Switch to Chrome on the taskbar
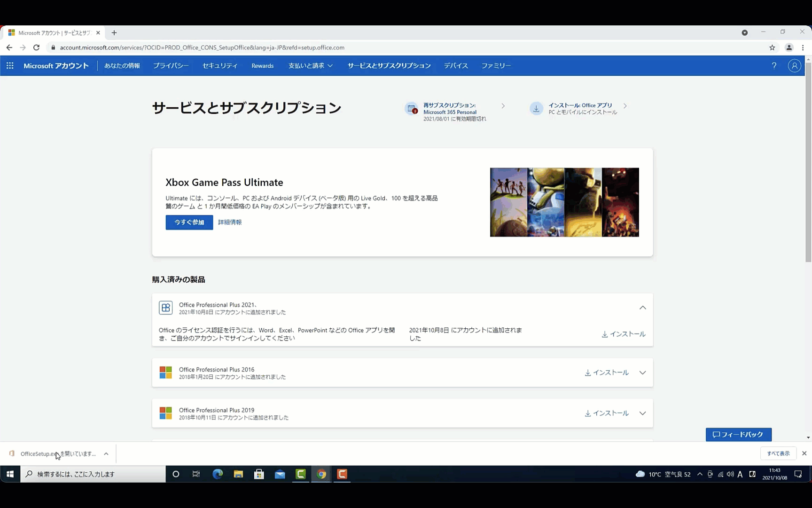Image resolution: width=812 pixels, height=508 pixels. (321, 474)
